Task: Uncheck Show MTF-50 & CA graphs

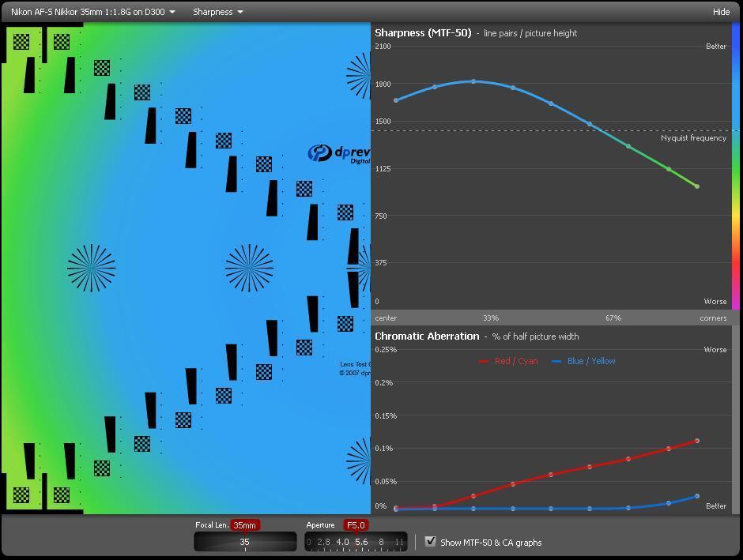Action: tap(430, 541)
